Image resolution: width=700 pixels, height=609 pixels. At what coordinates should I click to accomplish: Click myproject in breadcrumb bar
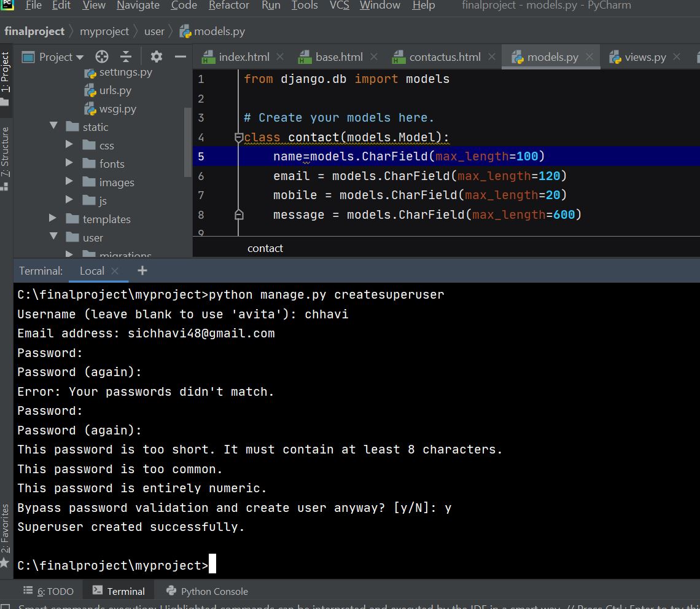click(x=104, y=31)
